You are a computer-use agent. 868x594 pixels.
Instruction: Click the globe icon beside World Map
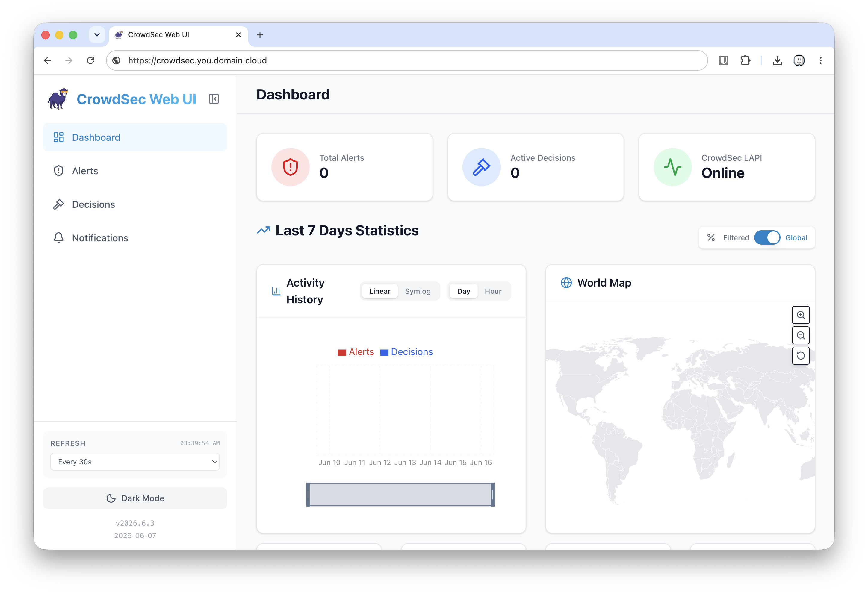click(x=566, y=283)
